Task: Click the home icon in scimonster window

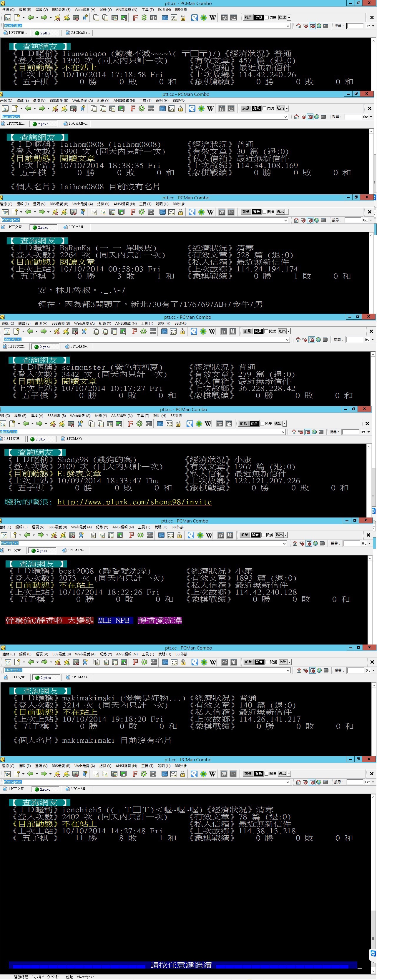Action: pyautogui.click(x=298, y=340)
